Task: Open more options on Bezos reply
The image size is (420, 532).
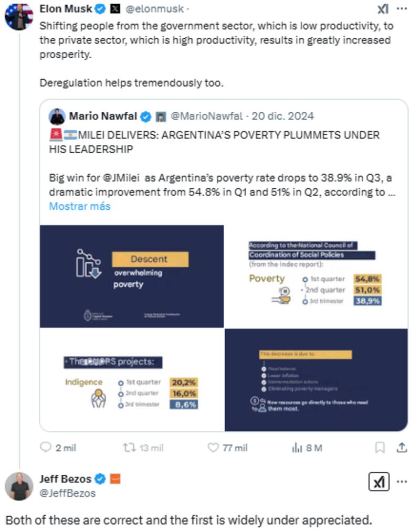Action: pos(402,482)
